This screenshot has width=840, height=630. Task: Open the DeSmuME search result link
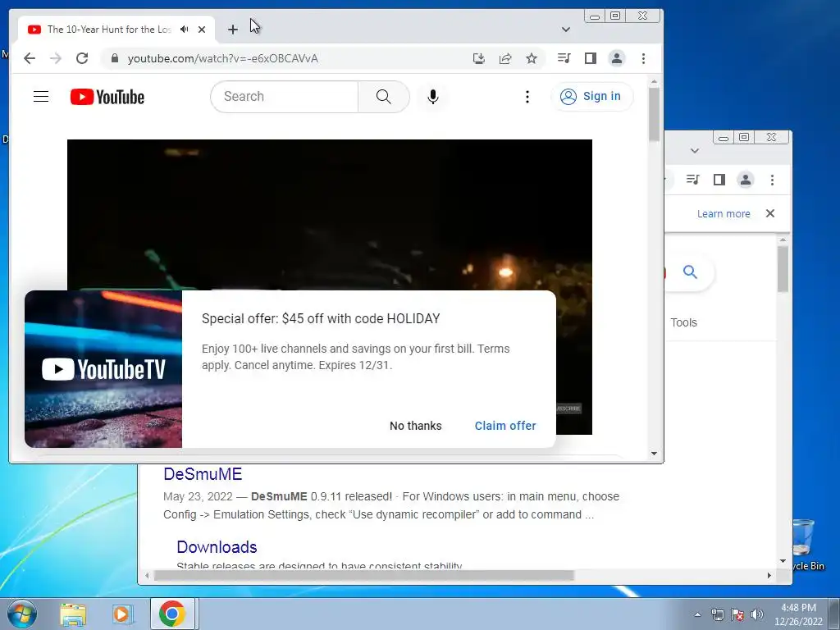pyautogui.click(x=203, y=474)
